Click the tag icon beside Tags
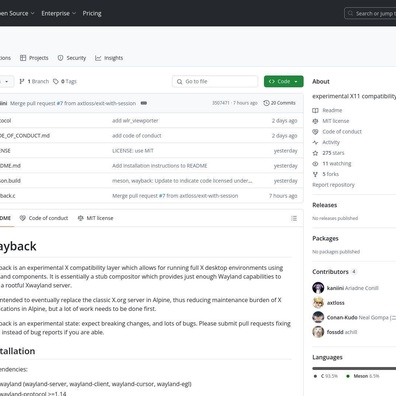The image size is (396, 396). pos(56,81)
